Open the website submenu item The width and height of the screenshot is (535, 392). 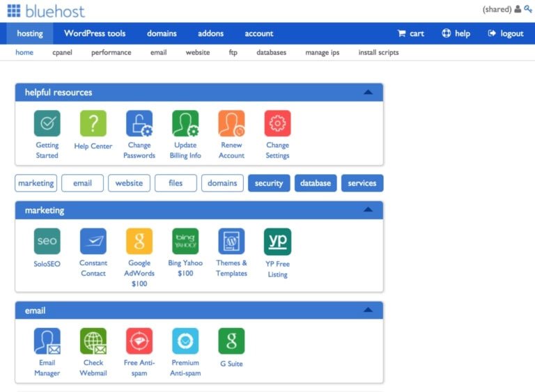pos(198,52)
